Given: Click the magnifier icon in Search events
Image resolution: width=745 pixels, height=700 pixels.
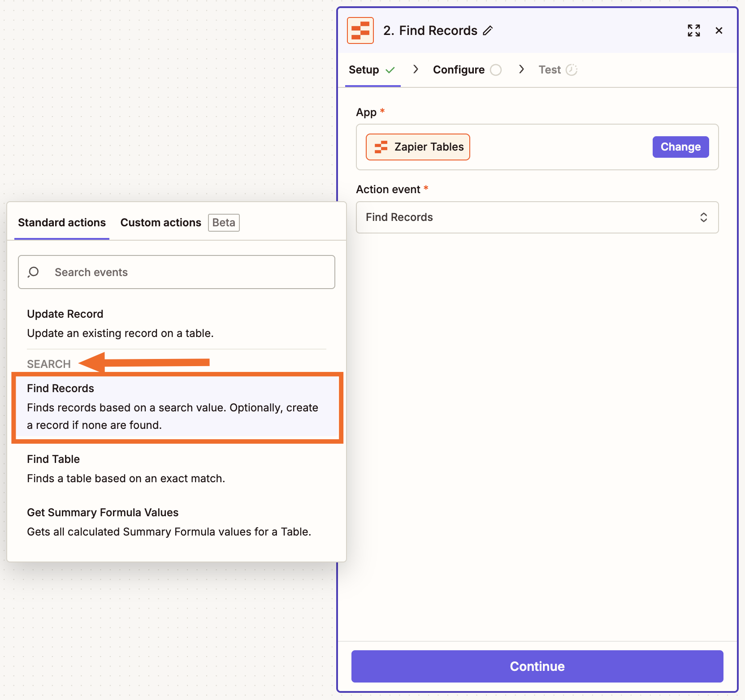Looking at the screenshot, I should tap(34, 272).
